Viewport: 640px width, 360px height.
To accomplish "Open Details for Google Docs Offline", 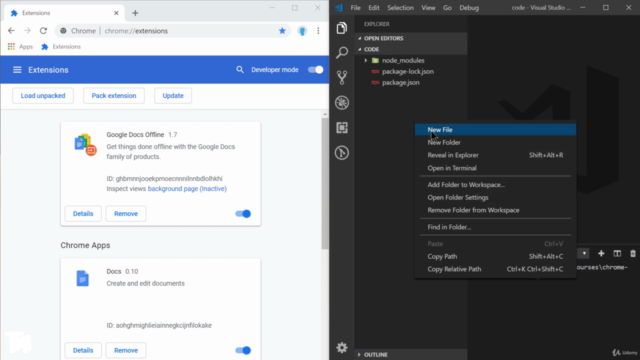I will [x=83, y=213].
